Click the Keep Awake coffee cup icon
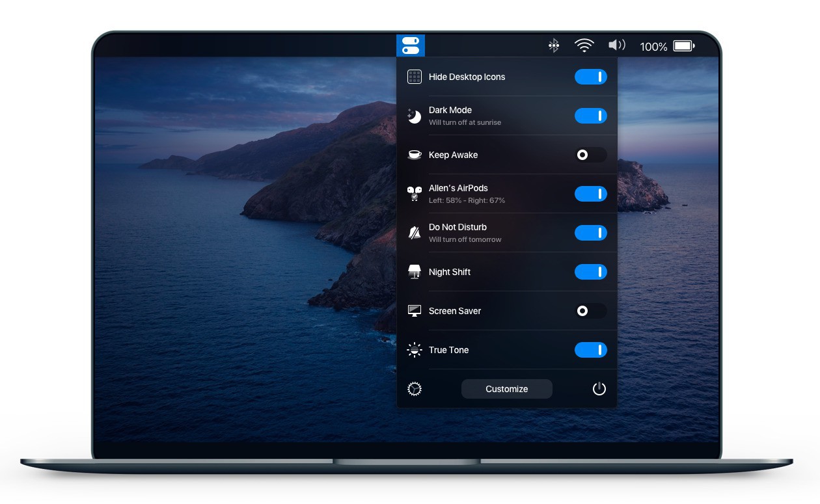This screenshot has height=504, width=820. (x=415, y=155)
